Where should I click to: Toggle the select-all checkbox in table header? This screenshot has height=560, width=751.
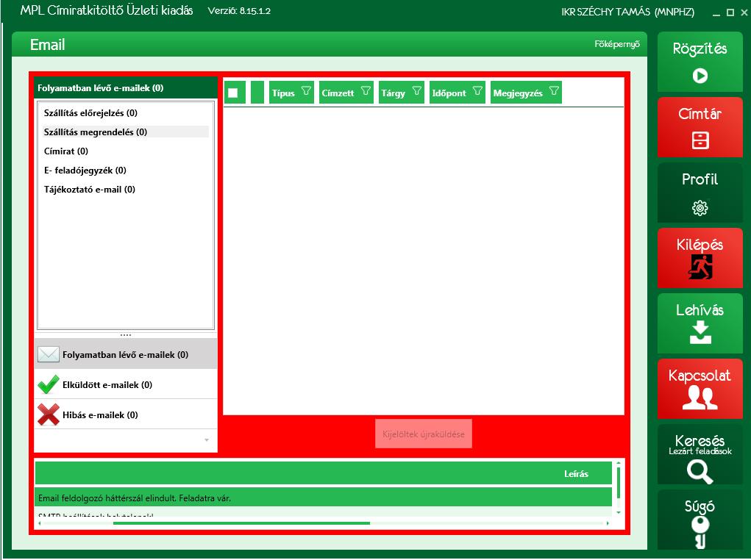tap(232, 93)
